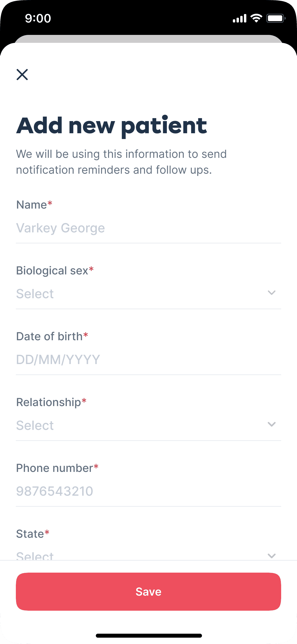Expand the Biological sex chevron arrow
Viewport: 297px width, 644px height.
271,293
